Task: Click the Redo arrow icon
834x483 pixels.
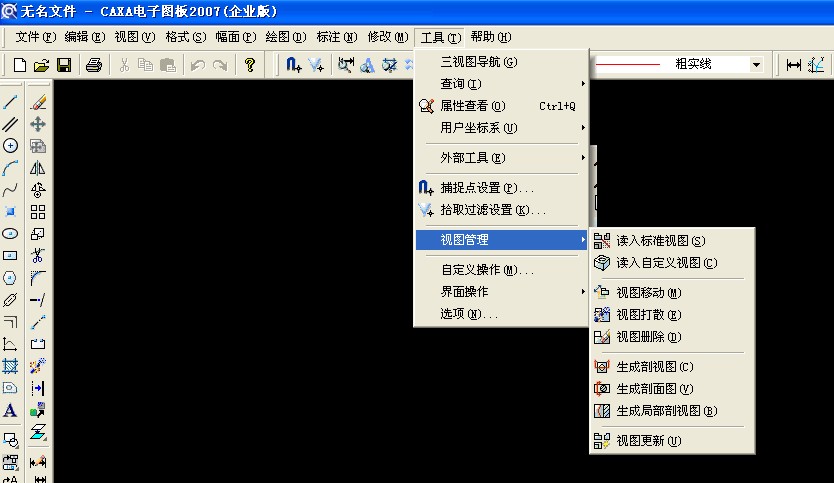Action: pos(220,65)
